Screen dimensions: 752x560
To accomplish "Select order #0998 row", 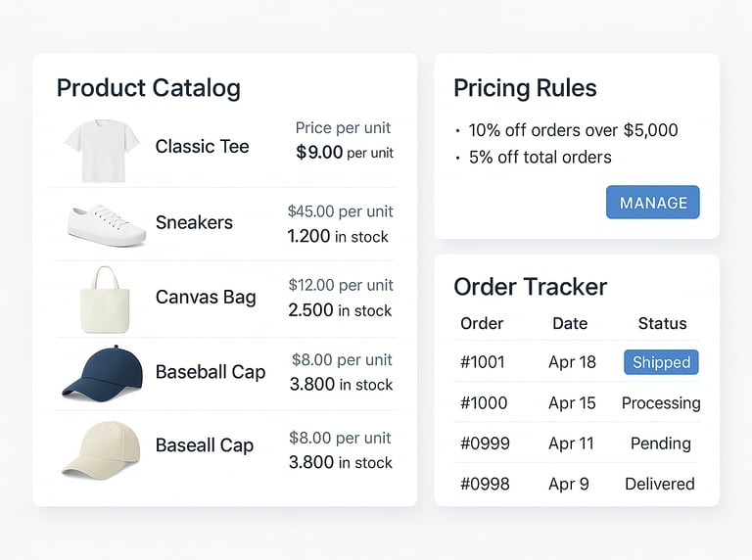I will point(485,484).
